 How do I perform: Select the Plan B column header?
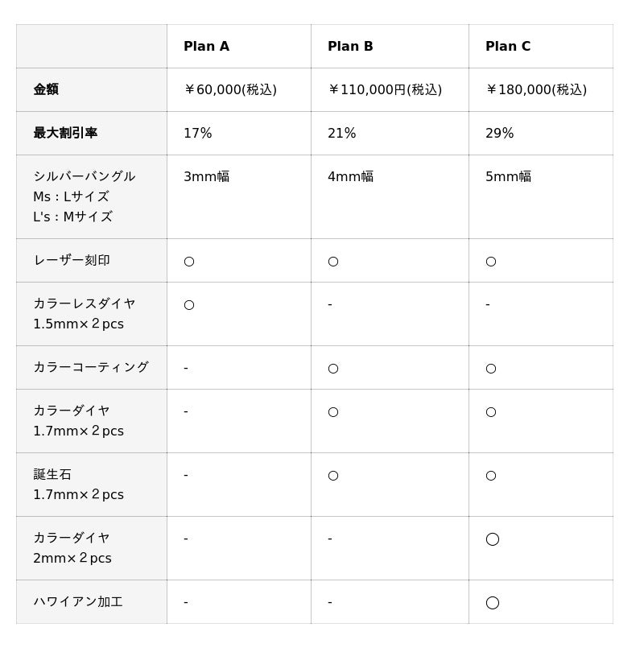(x=350, y=47)
